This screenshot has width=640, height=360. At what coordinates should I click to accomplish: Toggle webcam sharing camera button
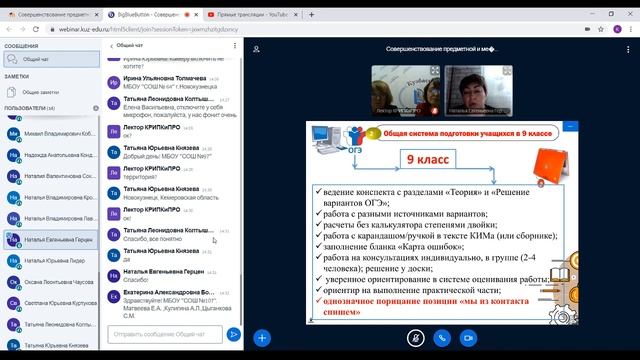[468, 338]
